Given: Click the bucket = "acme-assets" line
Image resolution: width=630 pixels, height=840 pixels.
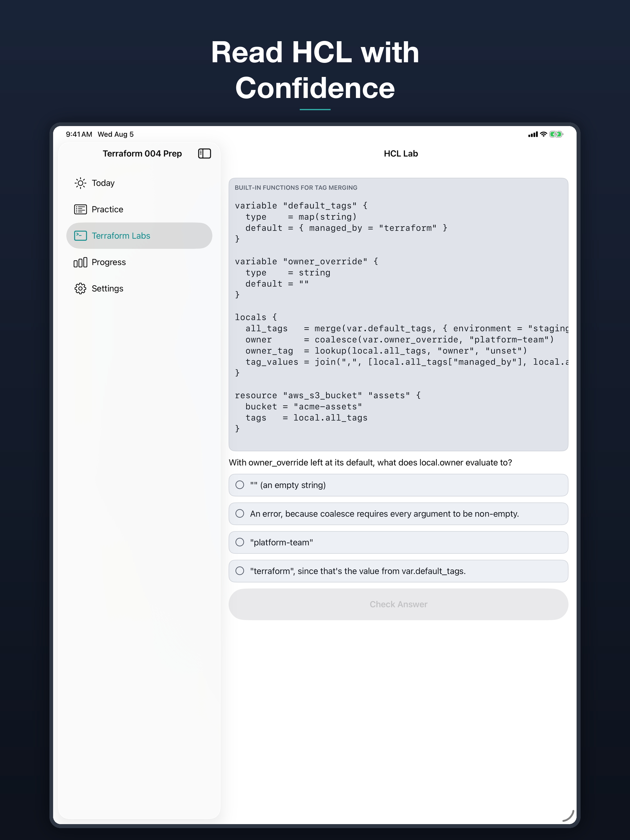Looking at the screenshot, I should coord(304,406).
